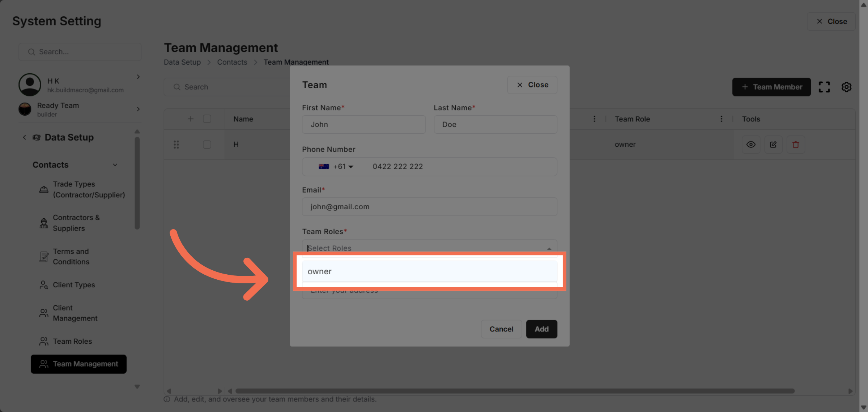Select the checkbox next to member H
The height and width of the screenshot is (412, 868).
click(x=207, y=144)
